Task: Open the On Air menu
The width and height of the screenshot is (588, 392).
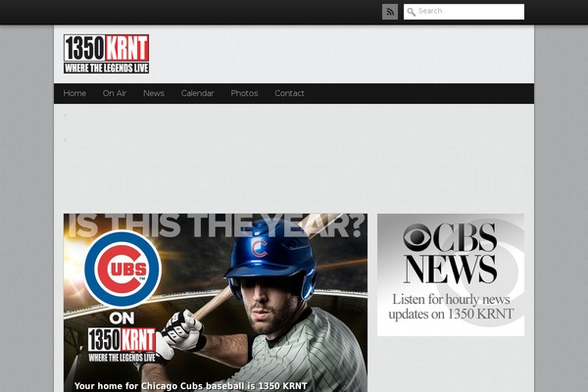Action: click(x=115, y=93)
